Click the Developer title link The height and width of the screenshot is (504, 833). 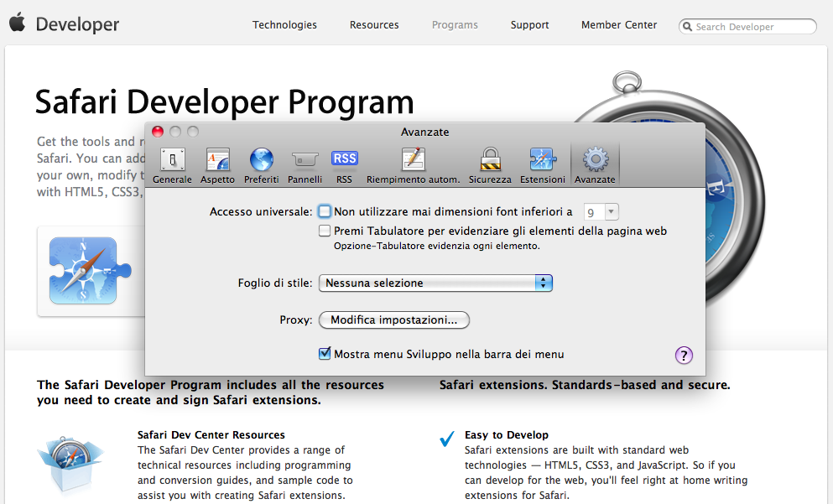point(77,24)
